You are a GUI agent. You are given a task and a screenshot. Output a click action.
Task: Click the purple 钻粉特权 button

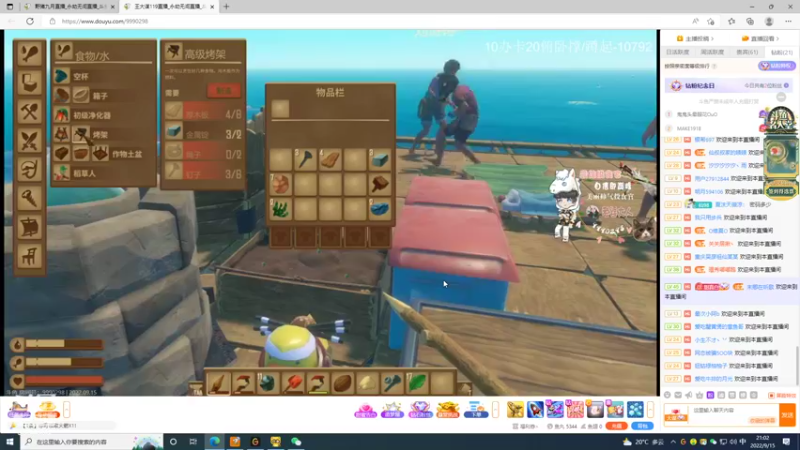click(x=776, y=66)
